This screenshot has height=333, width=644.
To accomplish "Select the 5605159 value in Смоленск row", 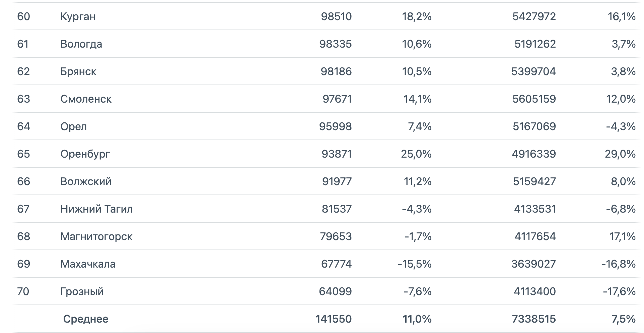I will [534, 99].
